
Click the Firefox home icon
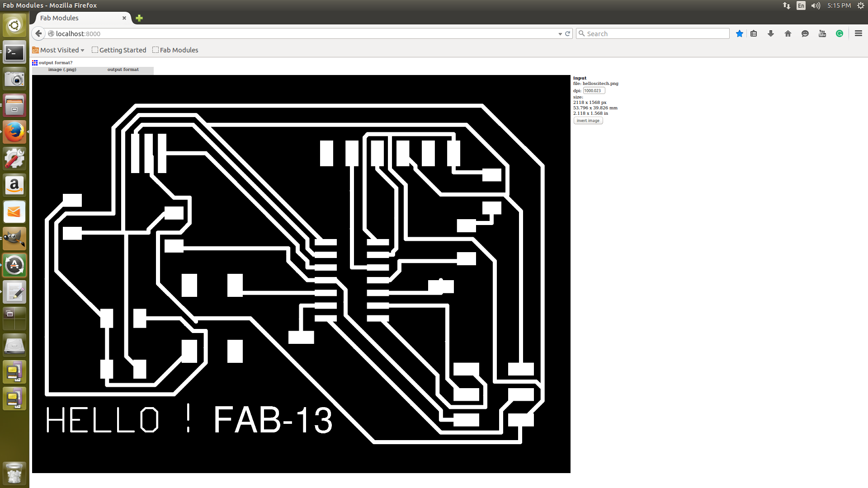coord(788,33)
